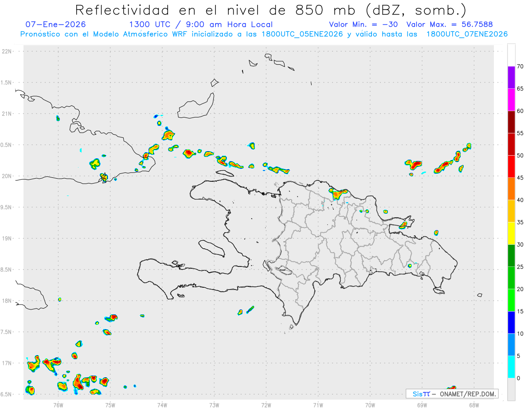Select the colorbar value label '40'

tap(521, 200)
